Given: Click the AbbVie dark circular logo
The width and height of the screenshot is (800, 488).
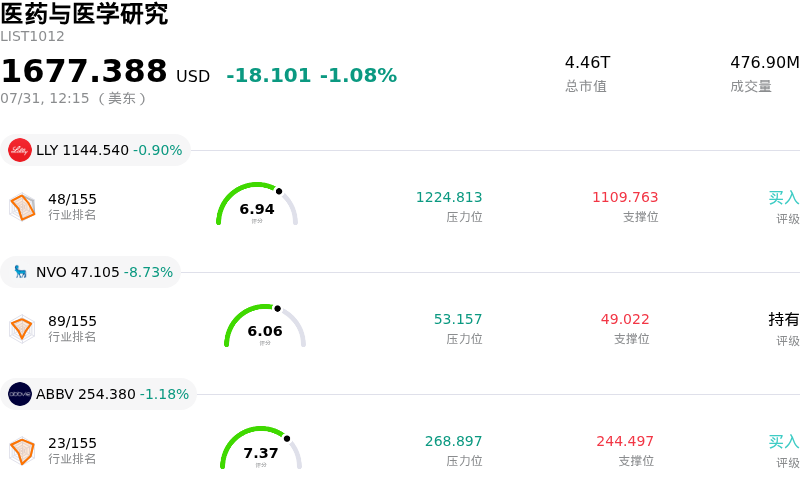Looking at the screenshot, I should (x=20, y=394).
